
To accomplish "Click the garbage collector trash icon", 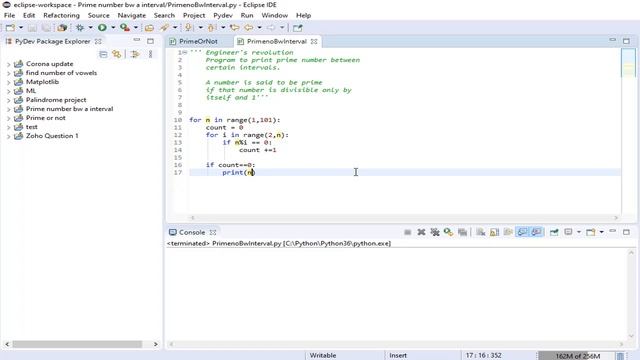I will point(620,356).
